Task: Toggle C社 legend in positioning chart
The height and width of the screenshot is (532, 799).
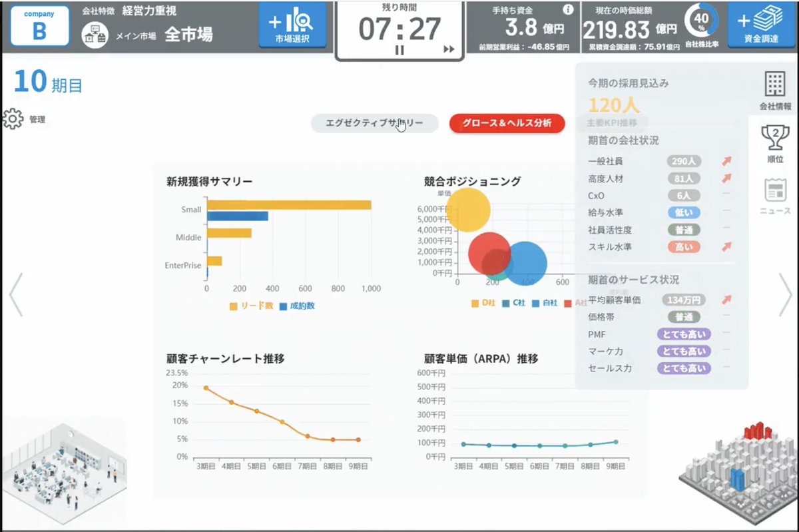Action: pyautogui.click(x=513, y=303)
